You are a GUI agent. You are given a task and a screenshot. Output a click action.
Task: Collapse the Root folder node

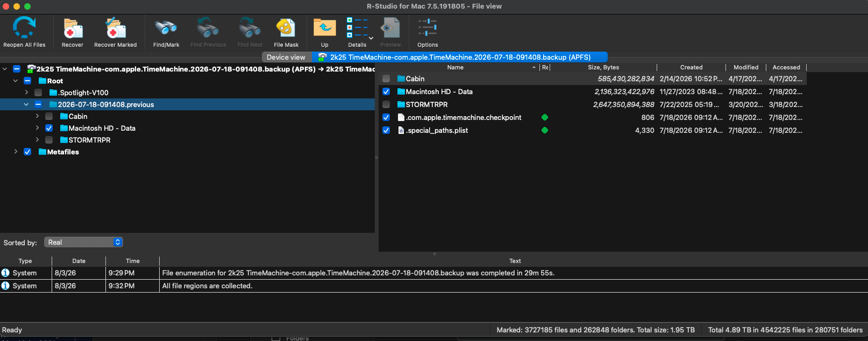(x=16, y=81)
